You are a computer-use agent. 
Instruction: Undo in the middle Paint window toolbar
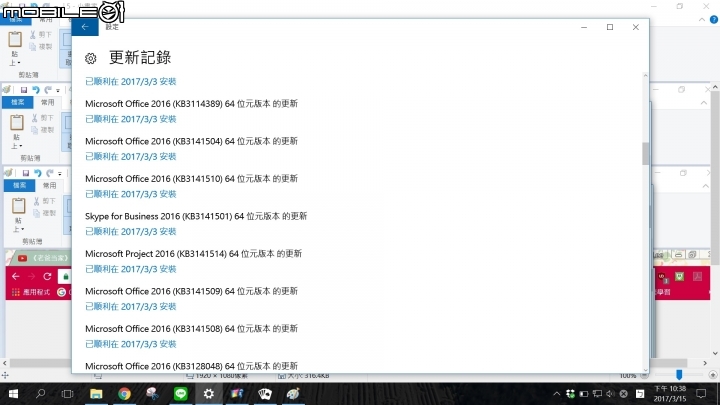pyautogui.click(x=36, y=90)
